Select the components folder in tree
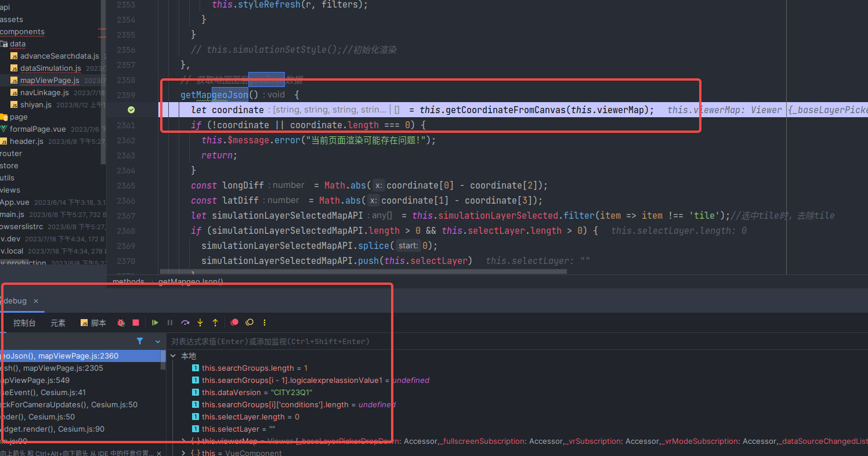Image resolution: width=868 pixels, height=456 pixels. (22, 32)
